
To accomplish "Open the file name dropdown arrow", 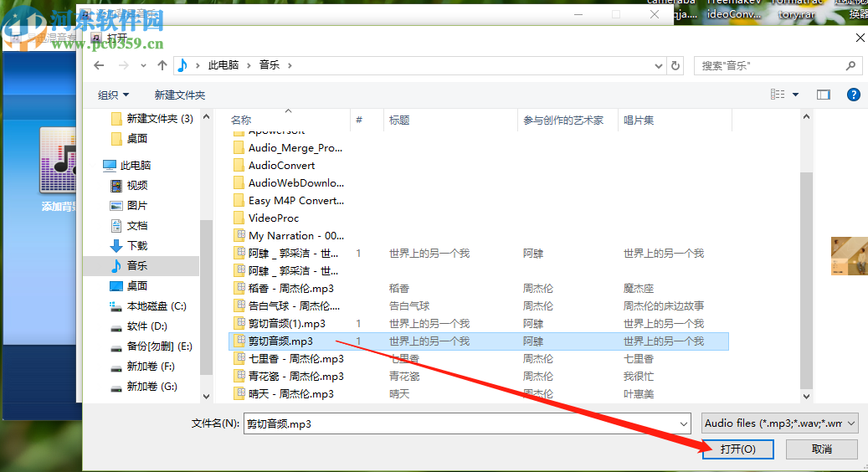I will pos(684,423).
